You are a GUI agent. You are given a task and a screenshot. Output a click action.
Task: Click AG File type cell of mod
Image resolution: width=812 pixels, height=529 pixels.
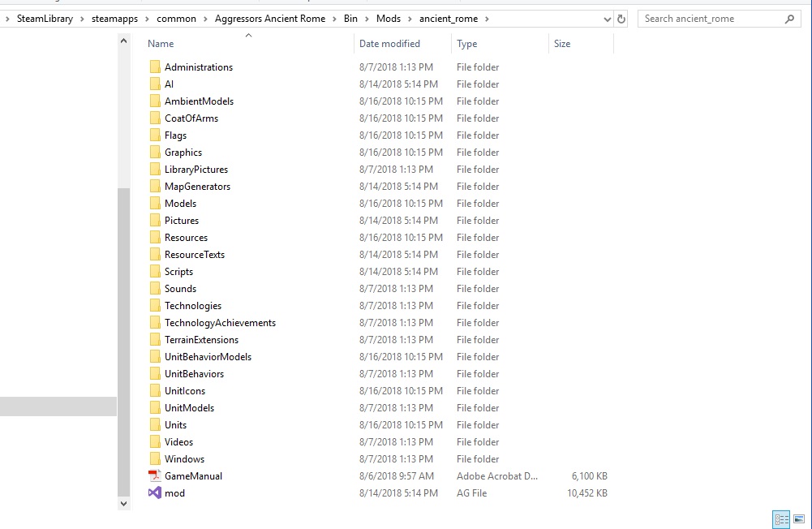[472, 493]
